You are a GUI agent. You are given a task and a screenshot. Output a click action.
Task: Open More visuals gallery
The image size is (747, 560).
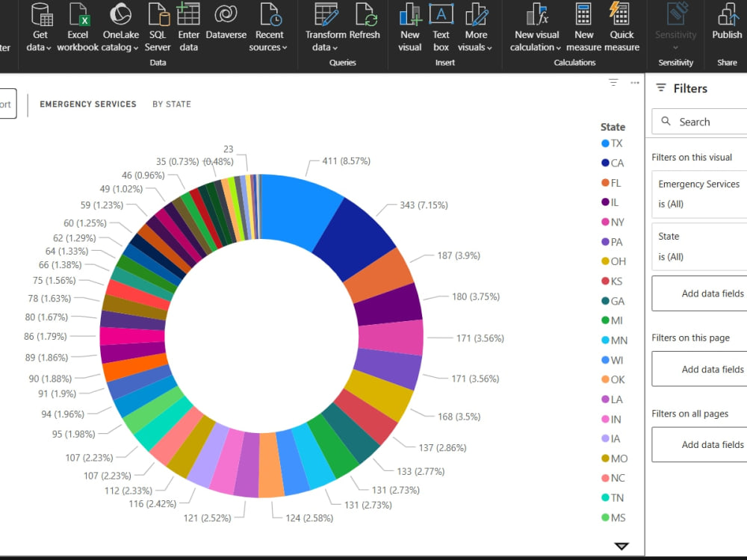click(x=475, y=28)
